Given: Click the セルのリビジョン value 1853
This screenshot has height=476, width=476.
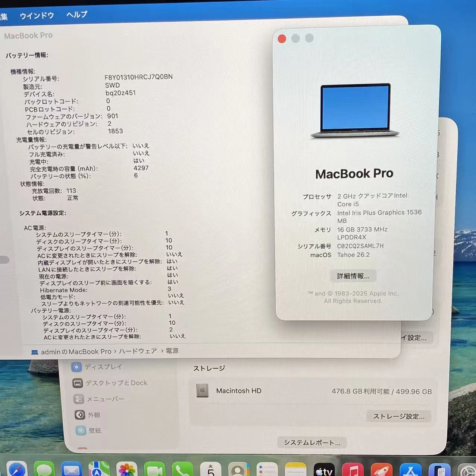Looking at the screenshot, I should pyautogui.click(x=115, y=131).
